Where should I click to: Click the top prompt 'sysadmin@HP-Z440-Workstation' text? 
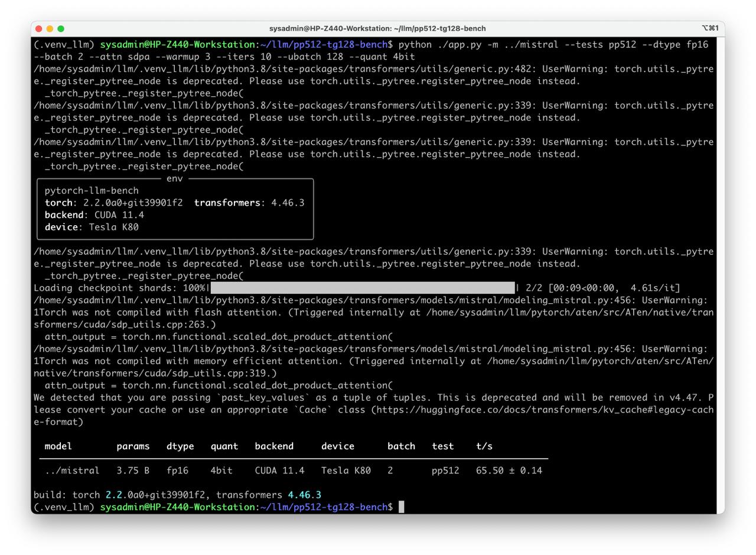pyautogui.click(x=177, y=44)
